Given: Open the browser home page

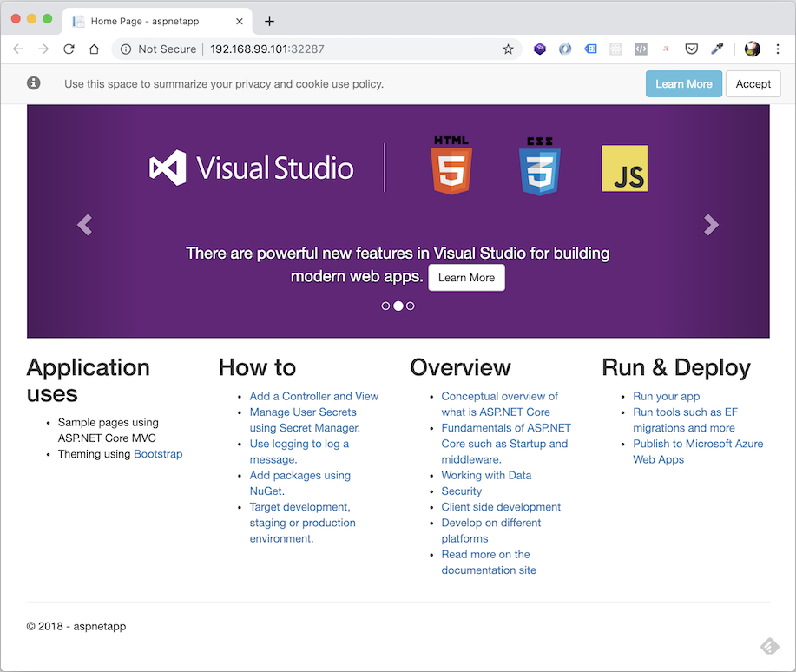Looking at the screenshot, I should click(x=94, y=49).
